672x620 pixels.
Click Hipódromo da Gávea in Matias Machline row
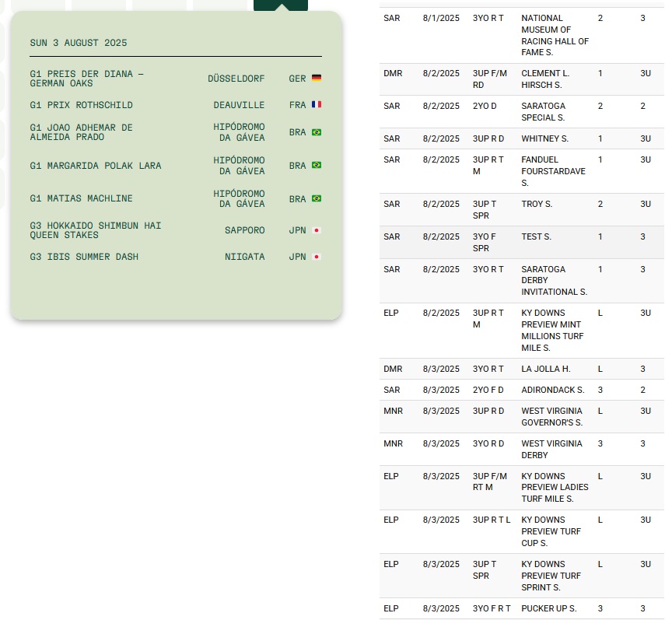point(239,198)
